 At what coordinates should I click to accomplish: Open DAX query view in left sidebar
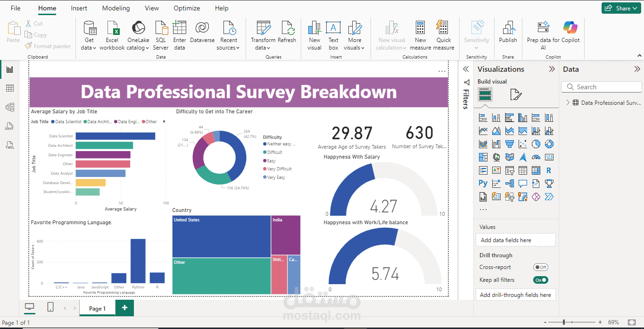click(x=9, y=126)
